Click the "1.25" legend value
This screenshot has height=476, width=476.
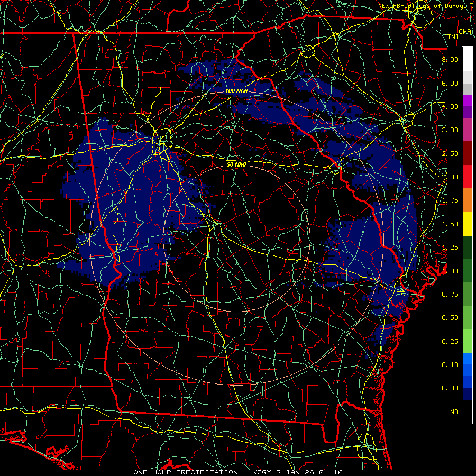tap(450, 248)
